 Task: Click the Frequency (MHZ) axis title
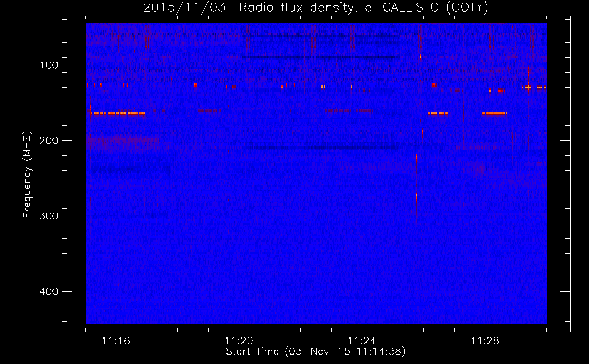pos(27,174)
